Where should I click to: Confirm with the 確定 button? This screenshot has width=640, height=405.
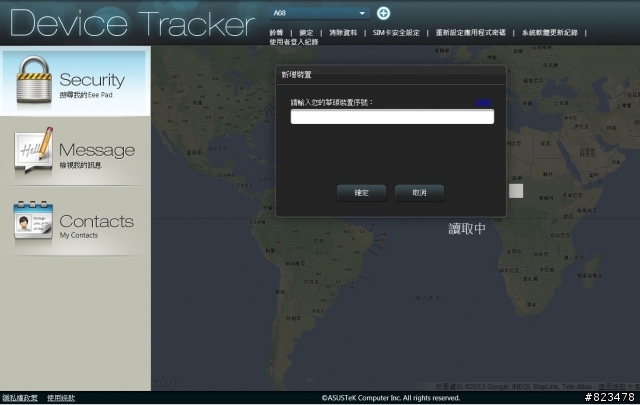pyautogui.click(x=361, y=193)
